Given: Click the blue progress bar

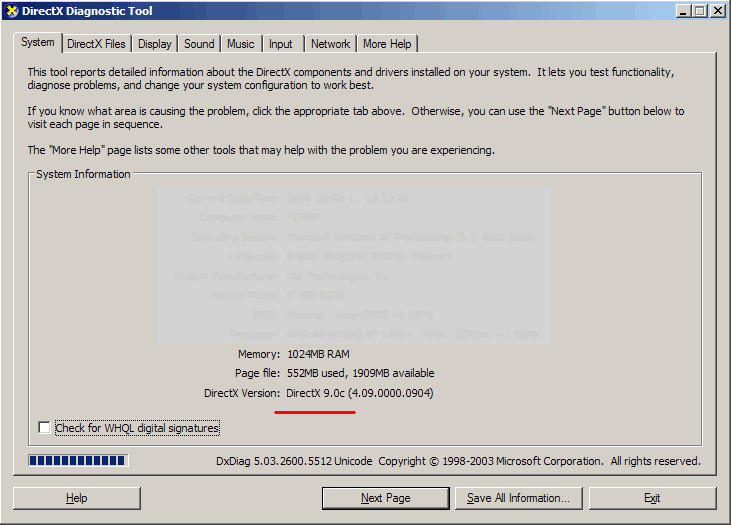Looking at the screenshot, I should tap(78, 461).
